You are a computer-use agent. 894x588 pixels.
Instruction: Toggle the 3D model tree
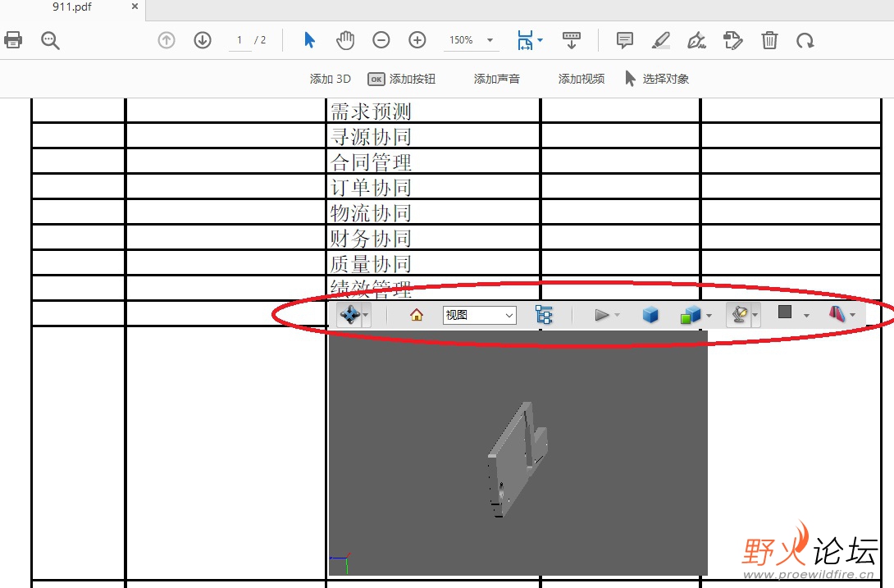click(x=544, y=315)
